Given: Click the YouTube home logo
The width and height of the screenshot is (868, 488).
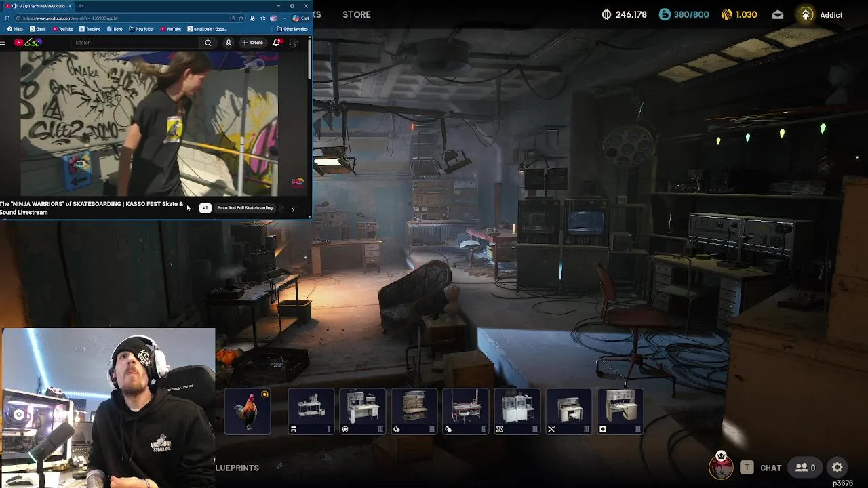Looking at the screenshot, I should pyautogui.click(x=28, y=43).
